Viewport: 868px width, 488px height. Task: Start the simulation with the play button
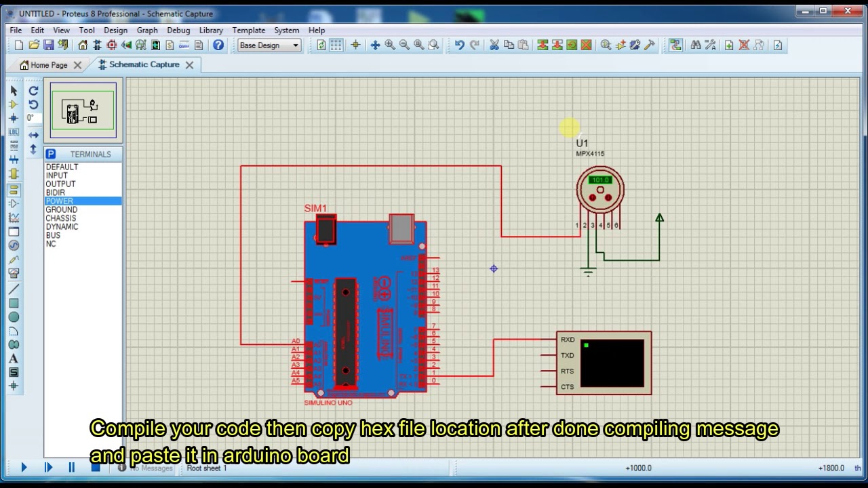(24, 467)
